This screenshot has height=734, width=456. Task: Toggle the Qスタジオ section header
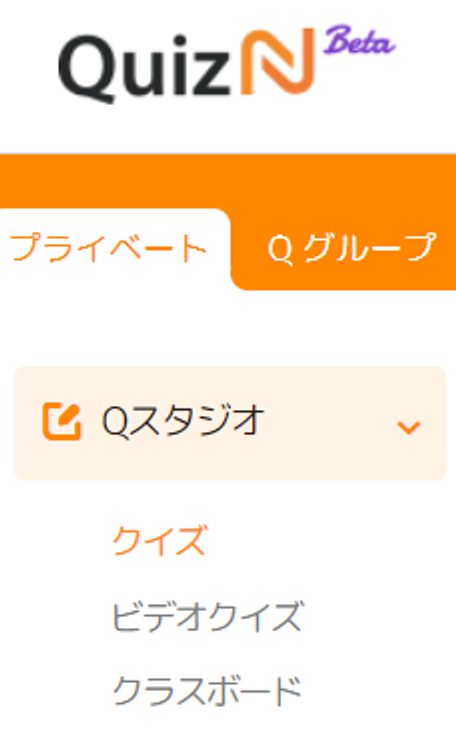pos(230,423)
